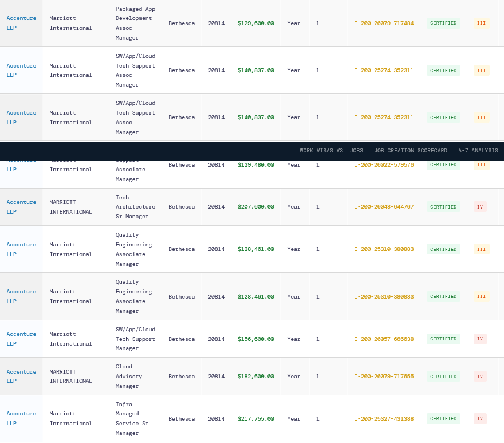The width and height of the screenshot is (504, 443).
Task: Click CERTIFIED badge in the $129,600.00 row
Action: [443, 23]
